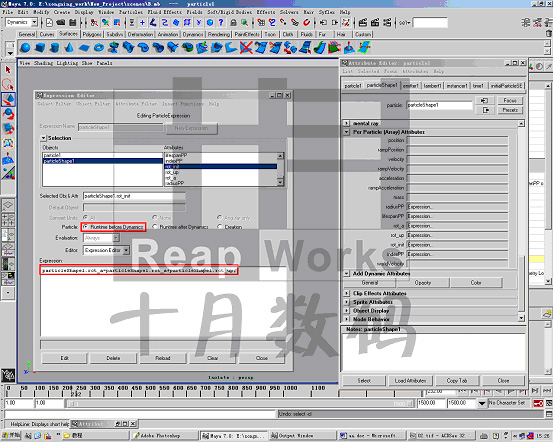This screenshot has width=553, height=442.
Task: Click the Attribute Editor load input arrow icon
Action: 484,101
